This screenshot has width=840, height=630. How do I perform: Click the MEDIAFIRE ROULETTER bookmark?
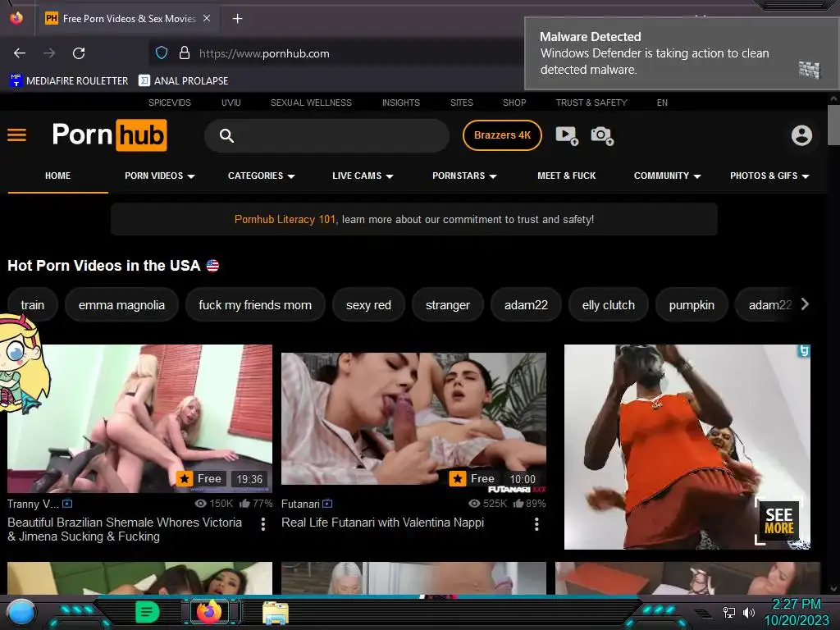pyautogui.click(x=69, y=80)
